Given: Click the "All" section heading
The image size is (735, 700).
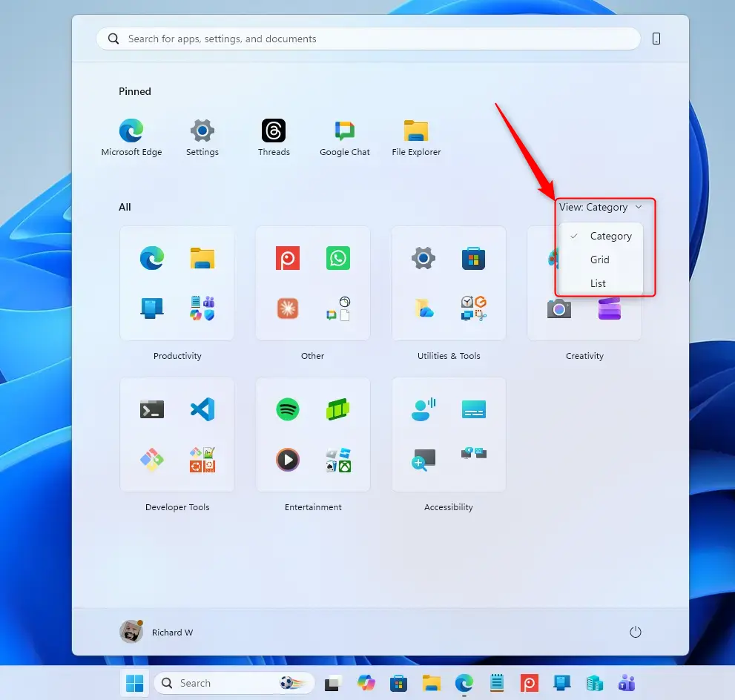Looking at the screenshot, I should 125,207.
